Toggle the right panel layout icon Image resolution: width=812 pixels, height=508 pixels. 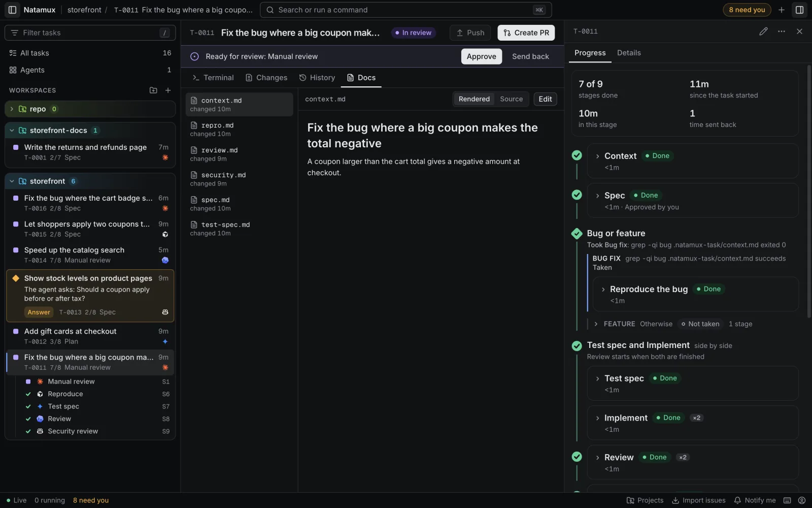pyautogui.click(x=799, y=10)
